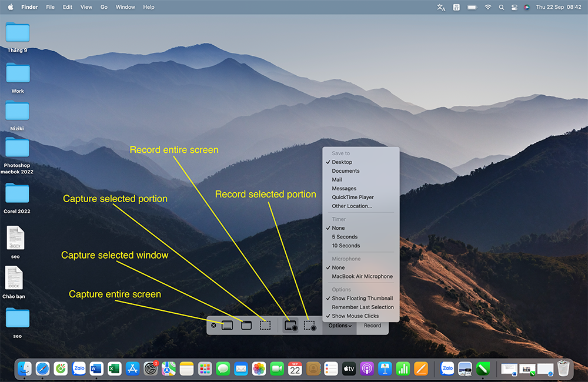Select Record Selected Portion tool
The image size is (588, 382).
click(x=310, y=326)
